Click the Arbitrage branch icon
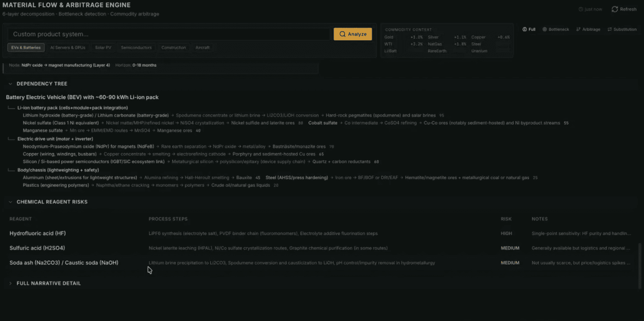This screenshot has width=644, height=321. tap(579, 29)
